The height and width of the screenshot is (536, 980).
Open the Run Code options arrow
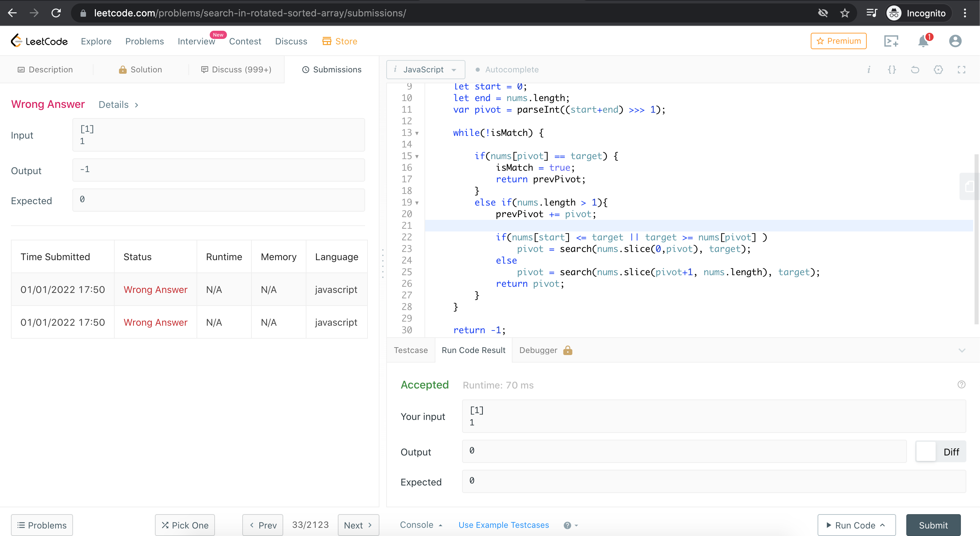[882, 525]
